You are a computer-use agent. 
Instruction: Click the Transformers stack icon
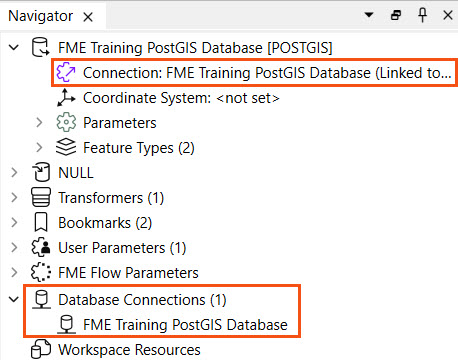point(41,197)
